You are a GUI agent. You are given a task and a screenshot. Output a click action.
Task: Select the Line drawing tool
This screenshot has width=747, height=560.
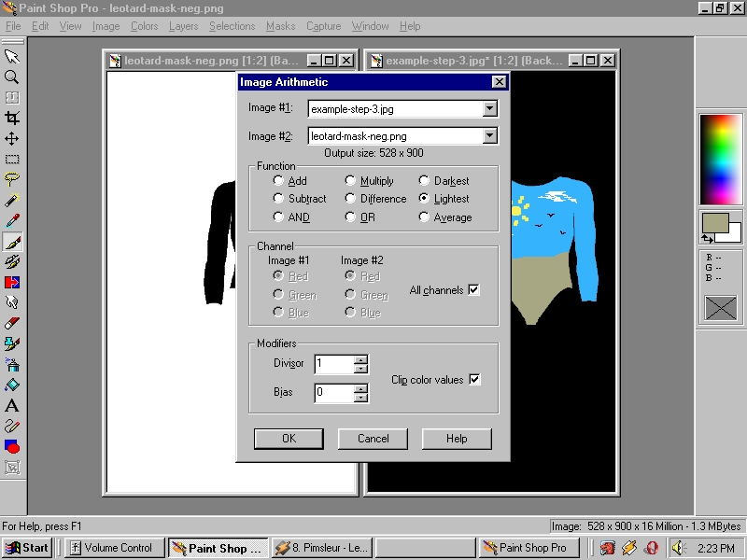pos(12,427)
